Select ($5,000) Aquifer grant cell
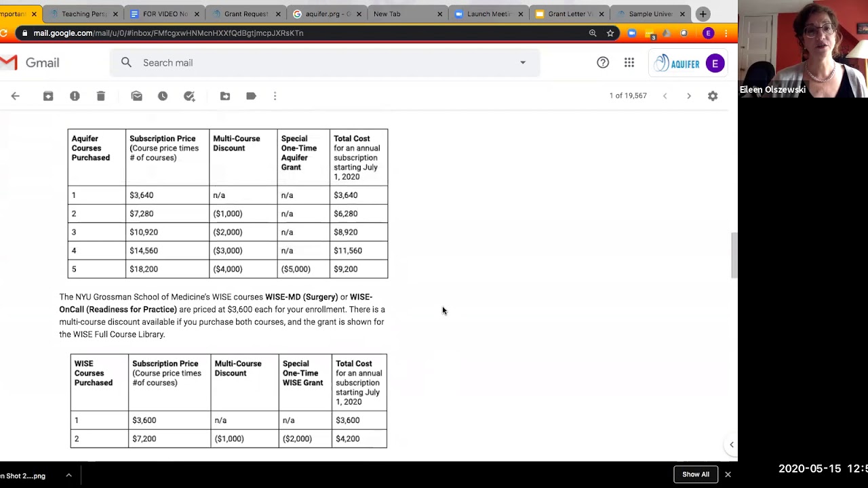Screen dimensions: 868x488 [x=296, y=269]
